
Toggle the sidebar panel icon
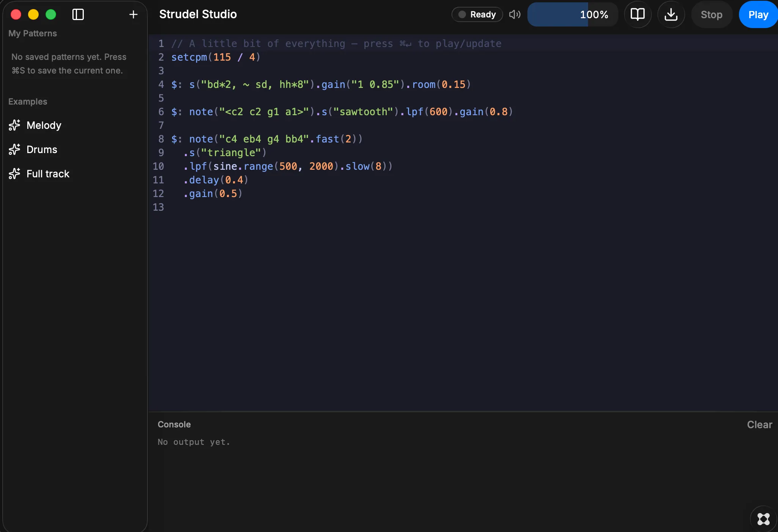[78, 14]
